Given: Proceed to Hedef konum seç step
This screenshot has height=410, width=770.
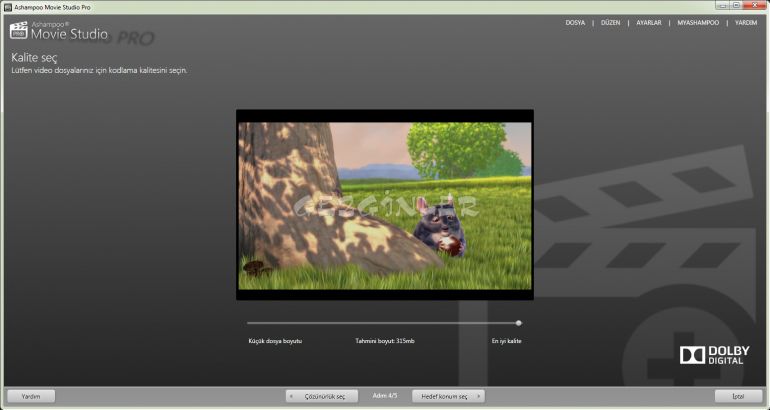Looking at the screenshot, I should pyautogui.click(x=448, y=396).
